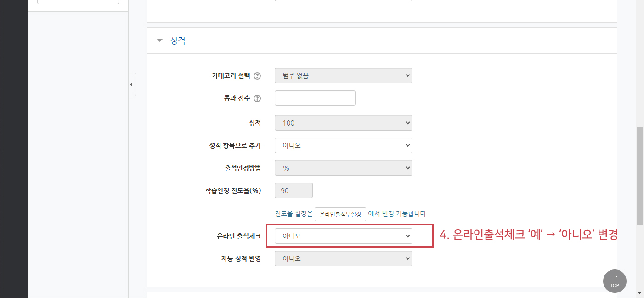Screen dimensions: 644x298
Task: Open the 성적 항목으로 추가 dropdown
Action: pos(344,145)
